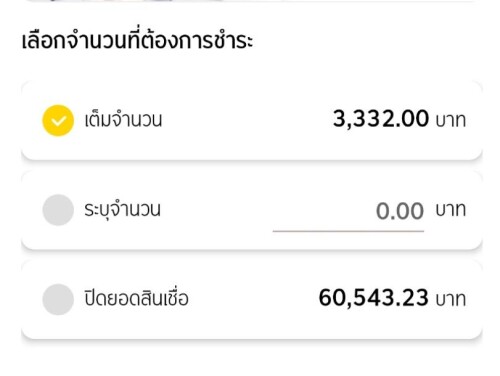Image resolution: width=500 pixels, height=376 pixels.
Task: Click the yellow checkmark beside เต็มจำนวน
Action: [58, 120]
